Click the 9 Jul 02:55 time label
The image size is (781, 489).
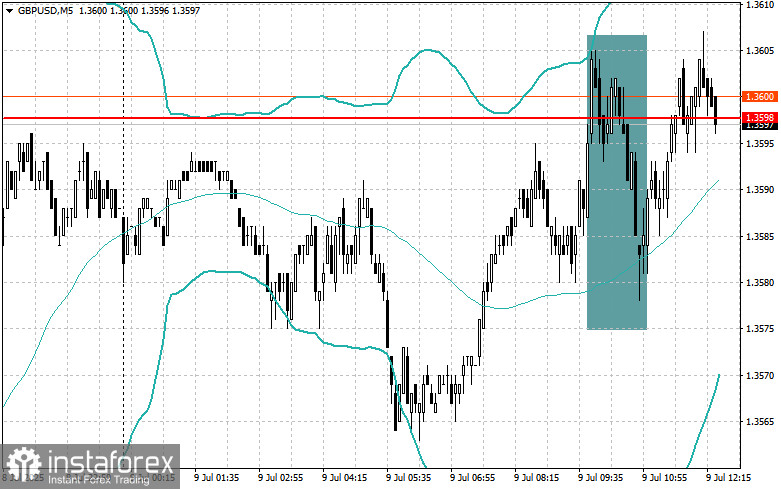[x=280, y=478]
